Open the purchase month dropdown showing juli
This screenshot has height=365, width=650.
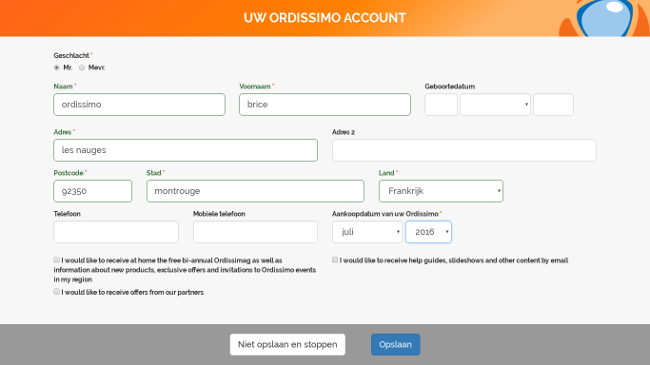click(x=367, y=232)
